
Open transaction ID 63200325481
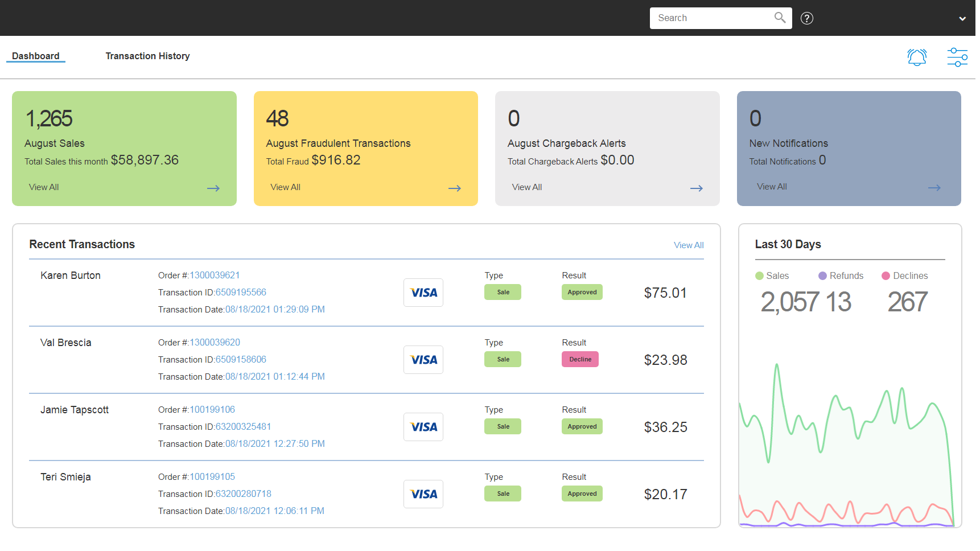243,427
